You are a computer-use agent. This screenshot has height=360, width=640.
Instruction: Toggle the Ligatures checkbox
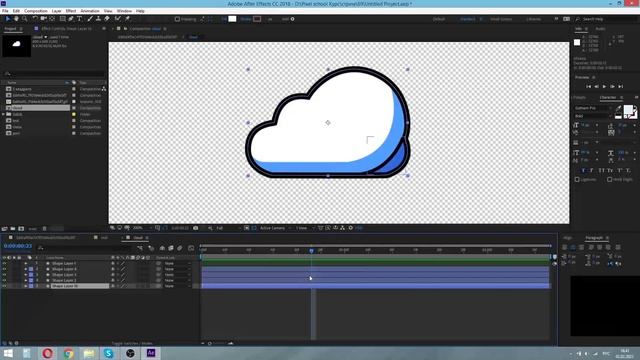point(577,179)
